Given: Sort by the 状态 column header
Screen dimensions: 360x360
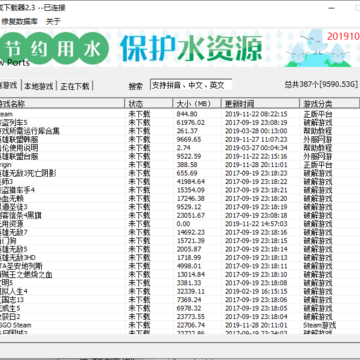Looking at the screenshot, I should tap(148, 104).
